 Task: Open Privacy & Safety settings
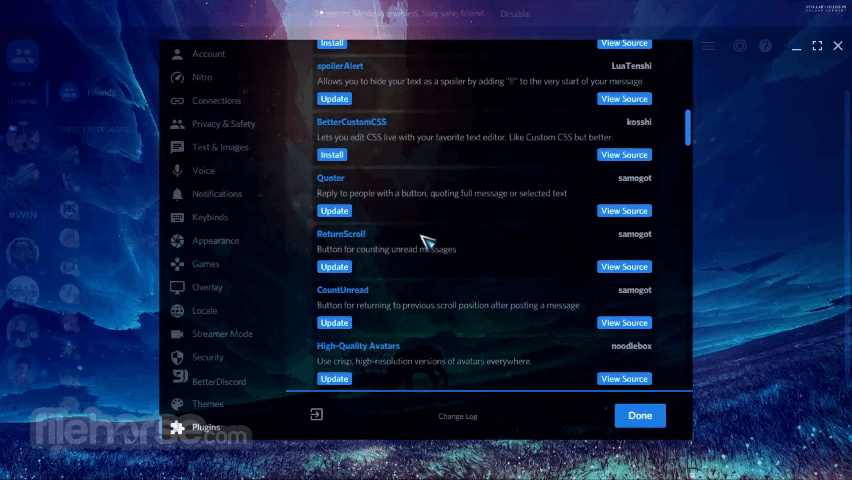[223, 124]
